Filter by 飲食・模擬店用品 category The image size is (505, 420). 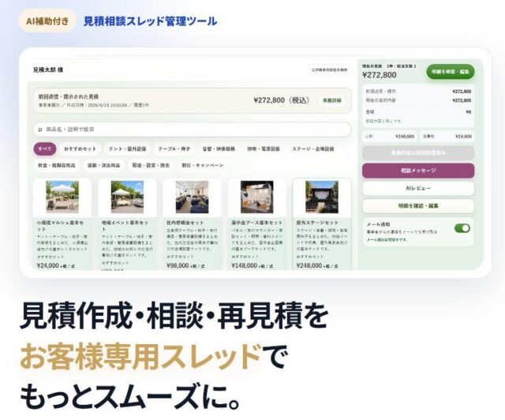pos(57,165)
